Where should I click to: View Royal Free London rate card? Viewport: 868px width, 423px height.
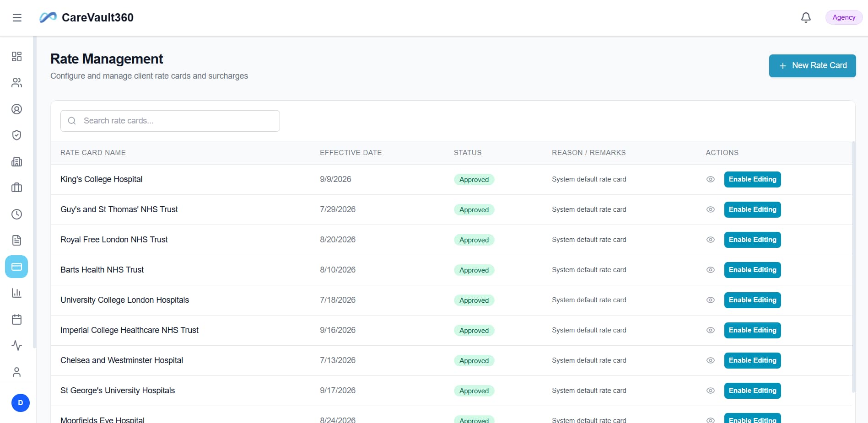[x=710, y=240]
